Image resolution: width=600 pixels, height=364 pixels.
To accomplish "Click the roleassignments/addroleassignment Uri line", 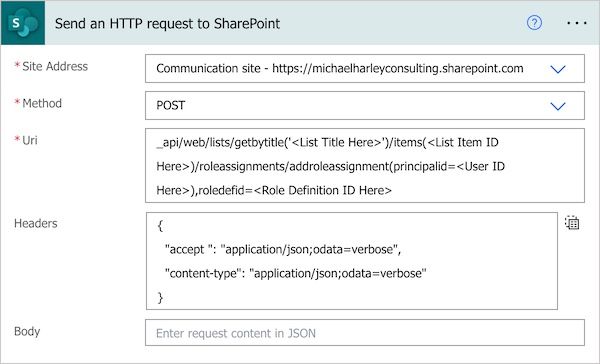I will pyautogui.click(x=331, y=166).
